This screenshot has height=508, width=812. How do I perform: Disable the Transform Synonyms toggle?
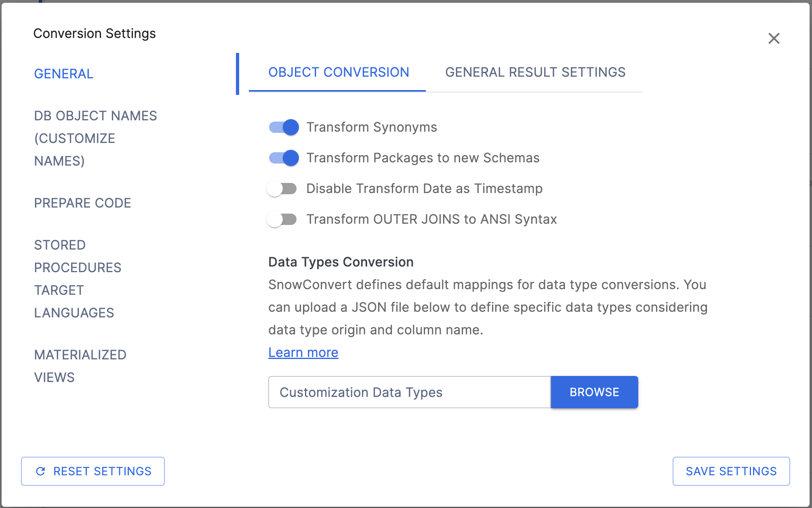click(283, 127)
